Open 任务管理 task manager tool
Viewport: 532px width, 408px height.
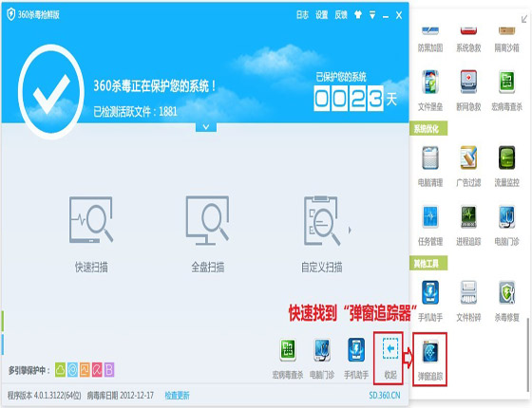coord(430,225)
